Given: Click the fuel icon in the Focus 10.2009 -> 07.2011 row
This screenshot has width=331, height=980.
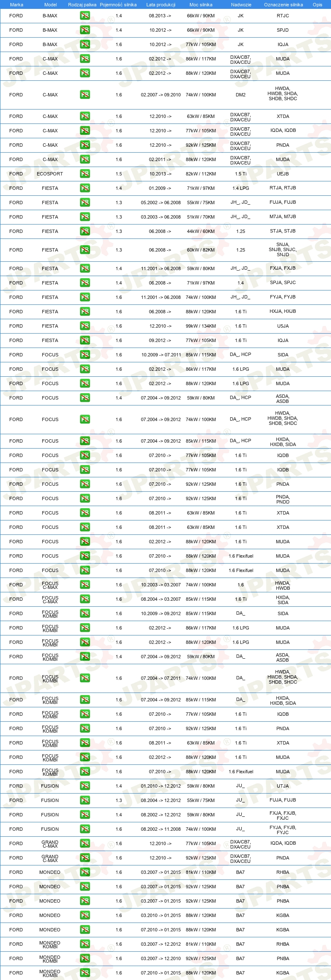Looking at the screenshot, I should pos(85,355).
